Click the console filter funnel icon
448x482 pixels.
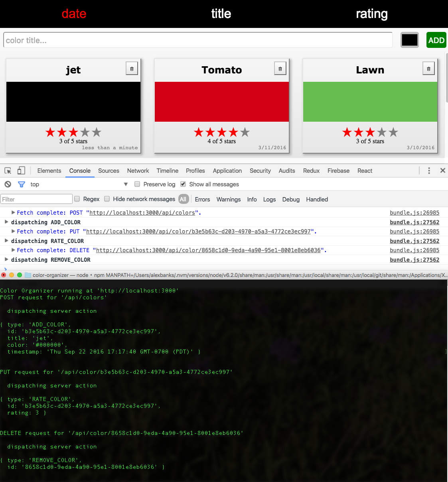(x=22, y=184)
